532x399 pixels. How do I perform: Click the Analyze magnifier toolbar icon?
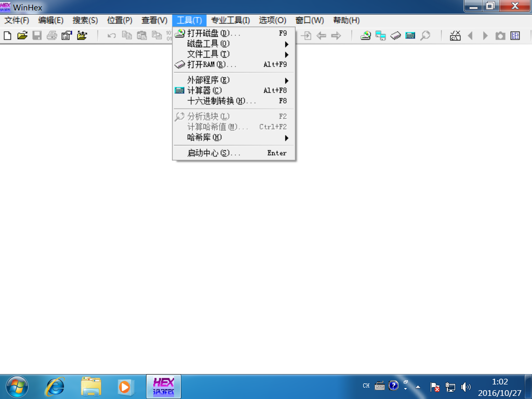(425, 35)
